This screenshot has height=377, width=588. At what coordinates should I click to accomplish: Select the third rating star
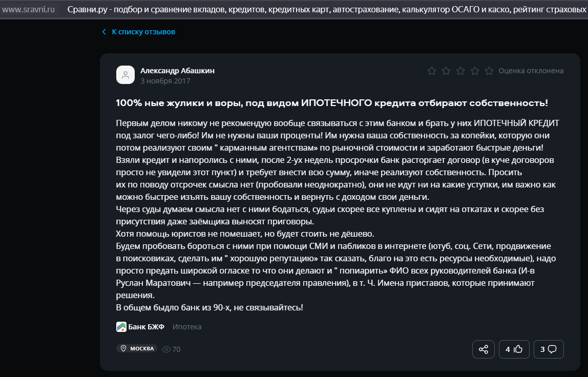(x=460, y=71)
